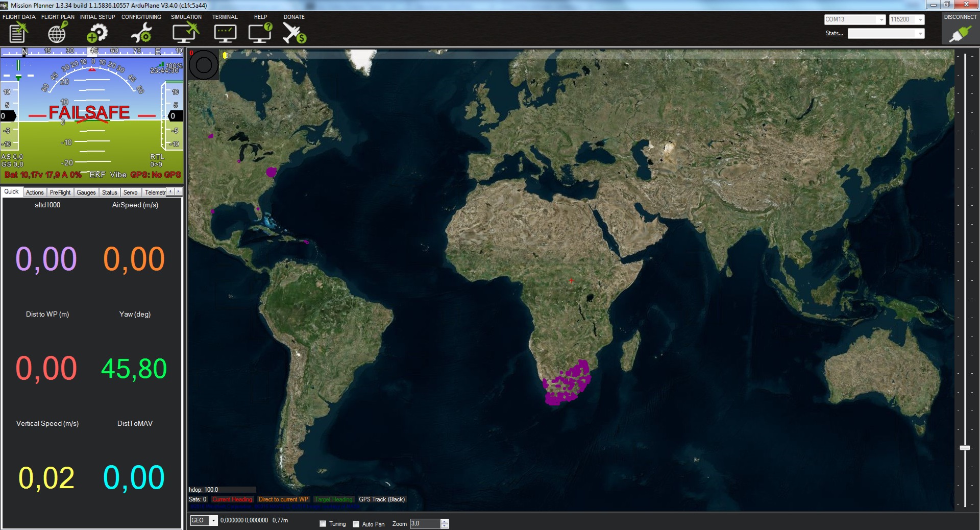Switch to the Gauges tab
This screenshot has height=530, width=980.
point(86,192)
